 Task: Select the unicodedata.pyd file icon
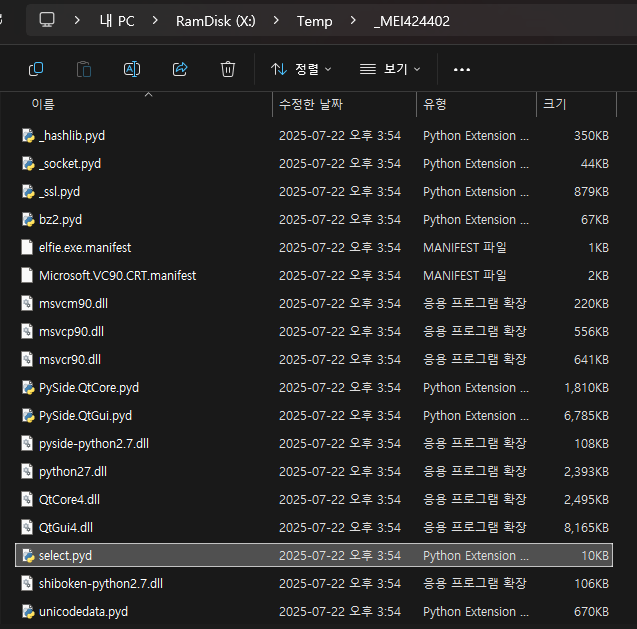click(x=28, y=612)
